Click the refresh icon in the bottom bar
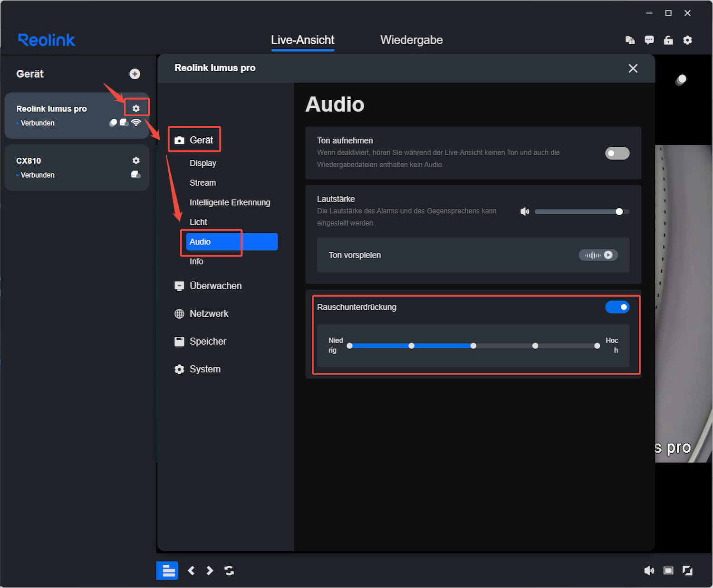The height and width of the screenshot is (588, 713). (229, 570)
